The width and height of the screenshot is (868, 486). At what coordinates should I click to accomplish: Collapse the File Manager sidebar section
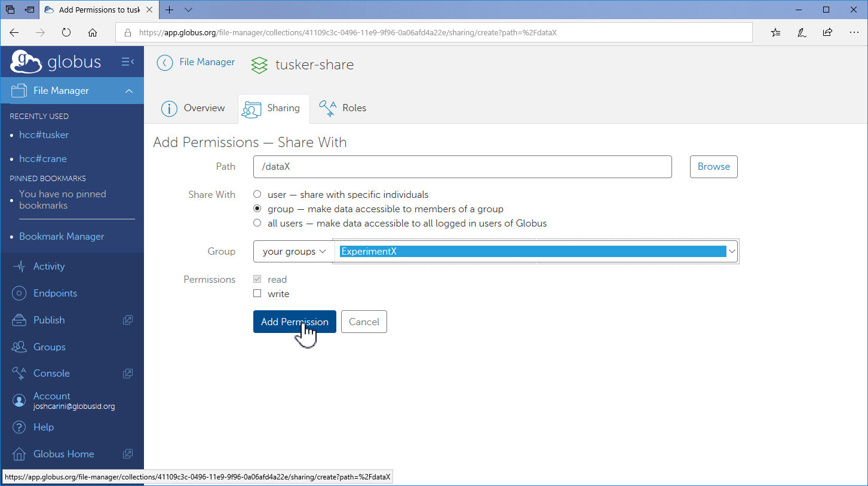(129, 91)
